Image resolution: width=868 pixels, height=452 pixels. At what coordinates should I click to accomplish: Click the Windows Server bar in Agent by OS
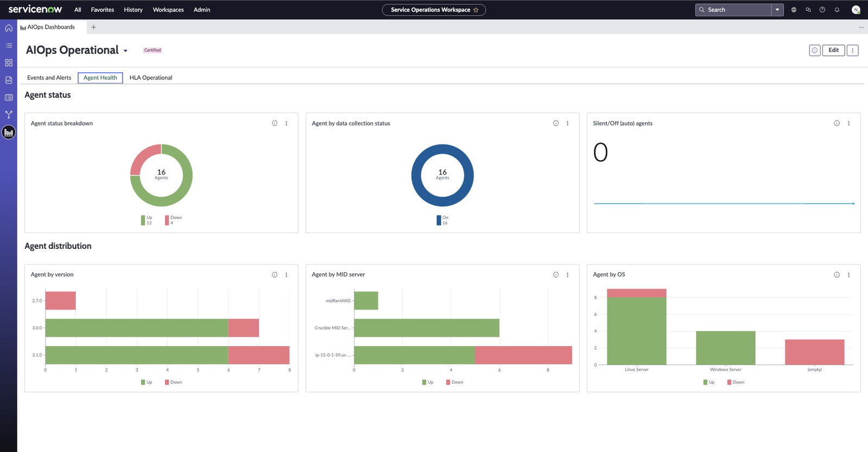(x=726, y=348)
